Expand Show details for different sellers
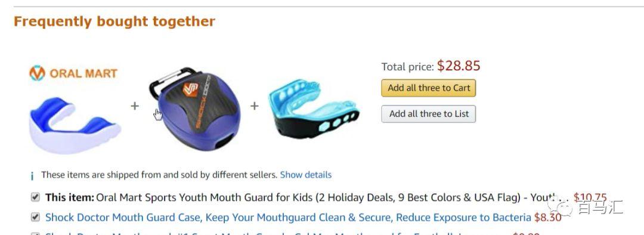 click(x=305, y=175)
